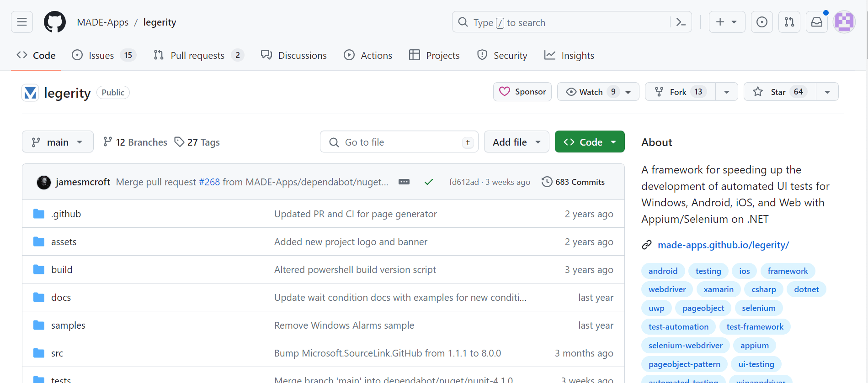Expand the hidden commit message ellipsis
The height and width of the screenshot is (383, 868).
404,182
